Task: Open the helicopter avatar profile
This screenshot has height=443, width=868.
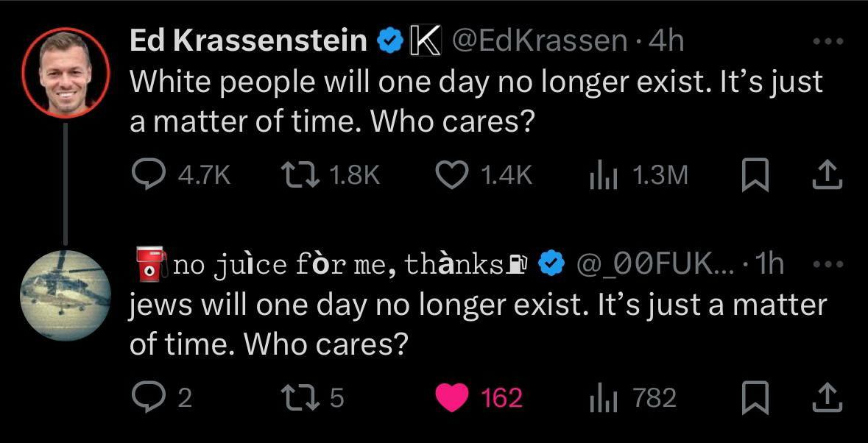Action: [x=66, y=295]
